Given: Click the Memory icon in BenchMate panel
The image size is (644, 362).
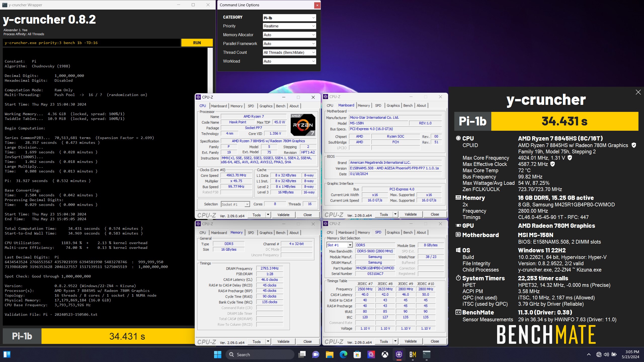Looking at the screenshot, I should click(x=458, y=198).
